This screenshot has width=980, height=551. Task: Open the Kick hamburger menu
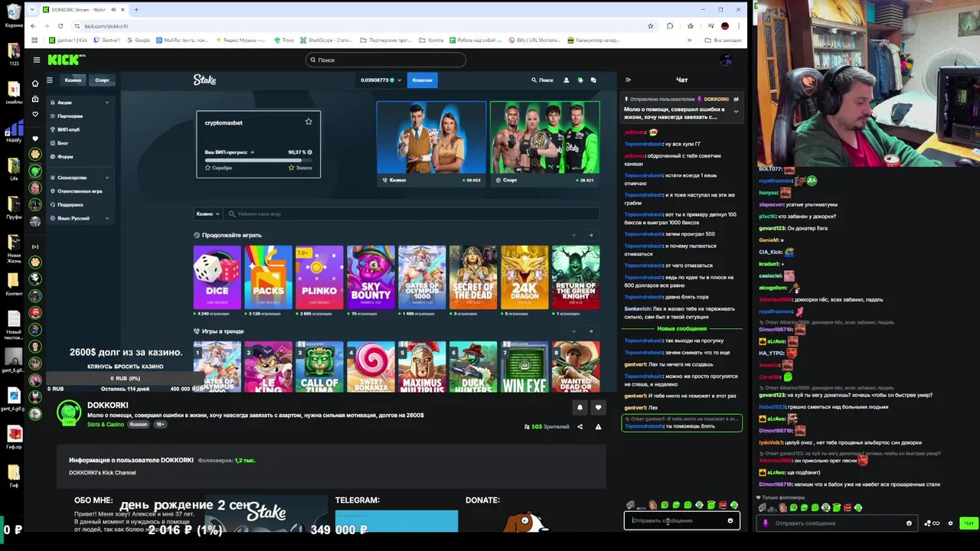(x=36, y=60)
